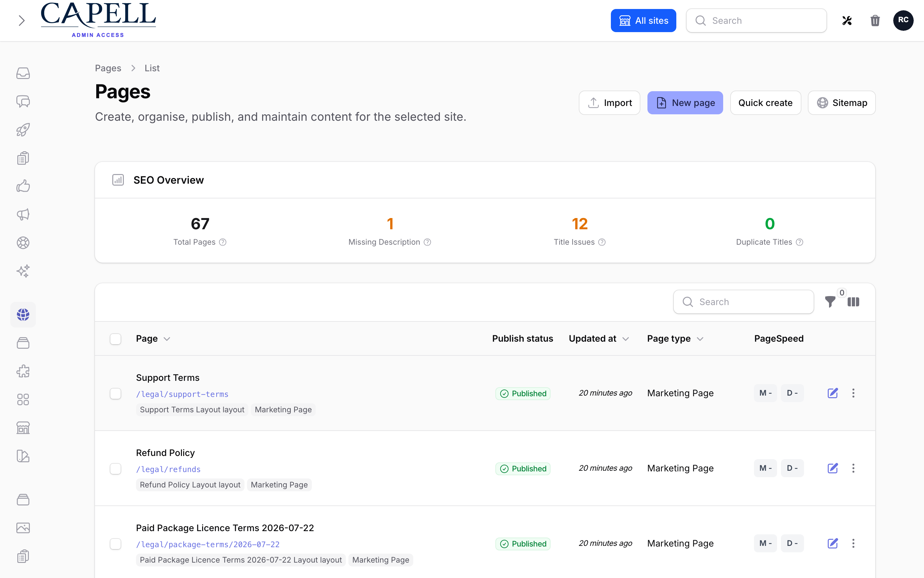Edit the Refund Policy page via pencil icon
The height and width of the screenshot is (578, 924).
point(833,468)
